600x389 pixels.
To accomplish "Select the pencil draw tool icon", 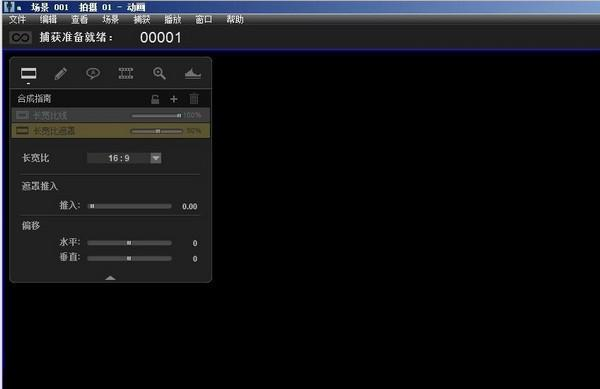I will click(x=60, y=73).
